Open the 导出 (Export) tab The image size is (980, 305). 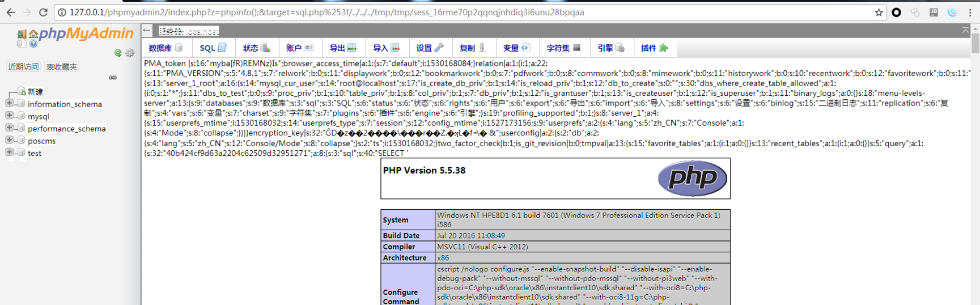pos(343,48)
